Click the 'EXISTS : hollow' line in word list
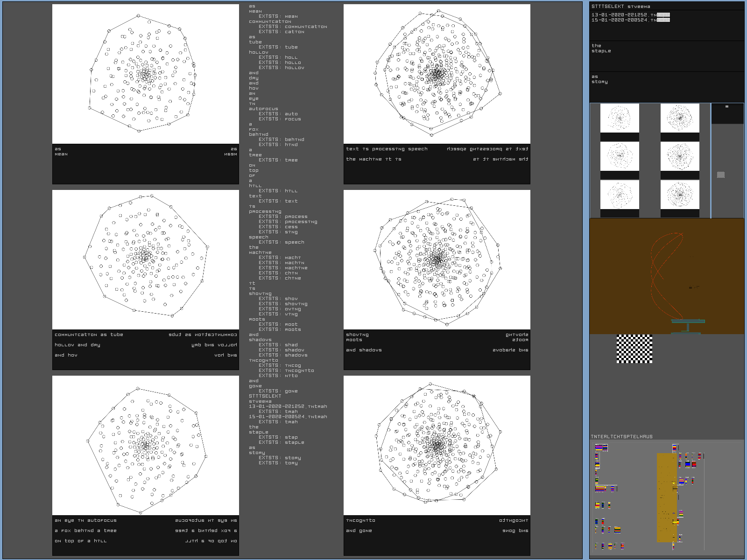747x560 pixels. pyautogui.click(x=282, y=68)
